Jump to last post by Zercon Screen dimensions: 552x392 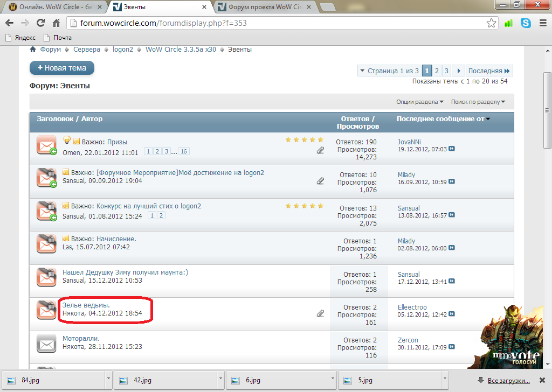click(x=452, y=347)
